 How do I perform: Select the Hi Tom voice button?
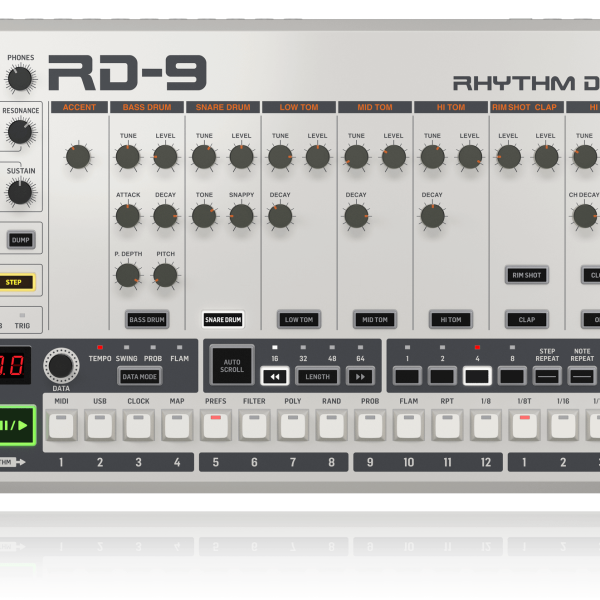pos(451,320)
